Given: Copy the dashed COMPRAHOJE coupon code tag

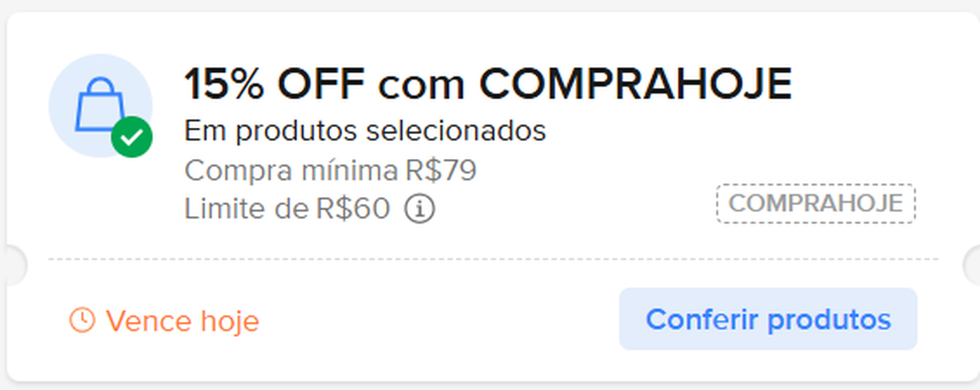Looking at the screenshot, I should click(x=815, y=204).
